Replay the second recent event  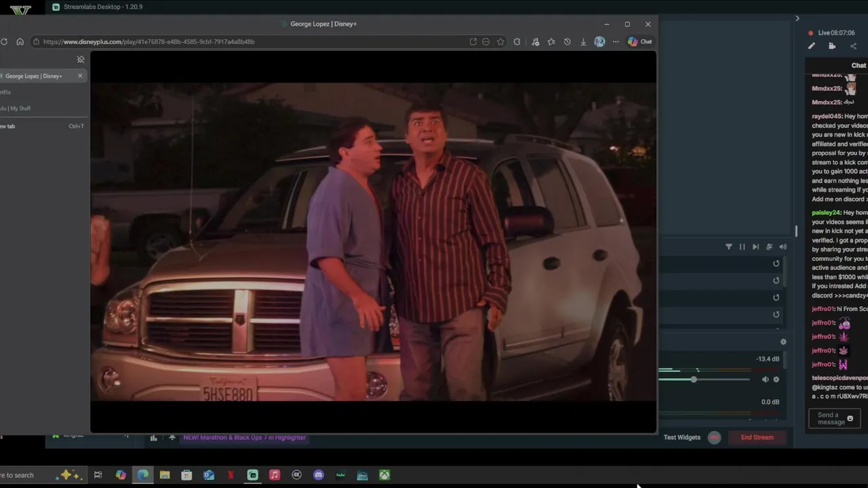pos(776,281)
